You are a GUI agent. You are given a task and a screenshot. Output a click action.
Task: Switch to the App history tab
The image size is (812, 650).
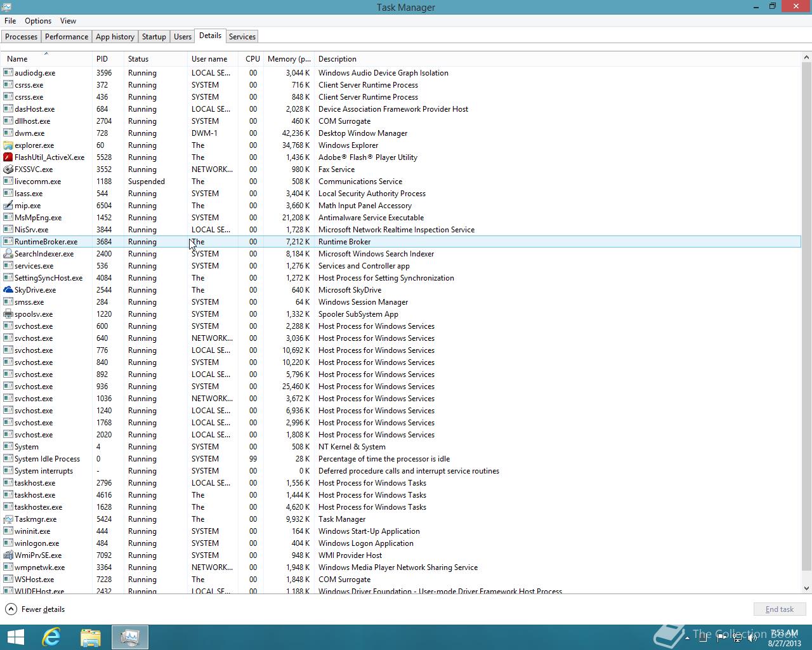click(x=115, y=37)
